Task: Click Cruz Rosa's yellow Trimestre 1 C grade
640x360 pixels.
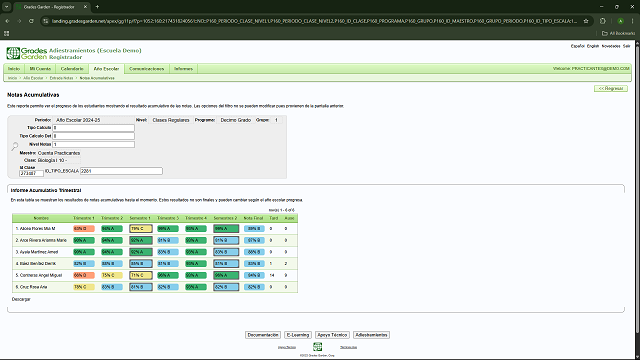Action: [84, 287]
